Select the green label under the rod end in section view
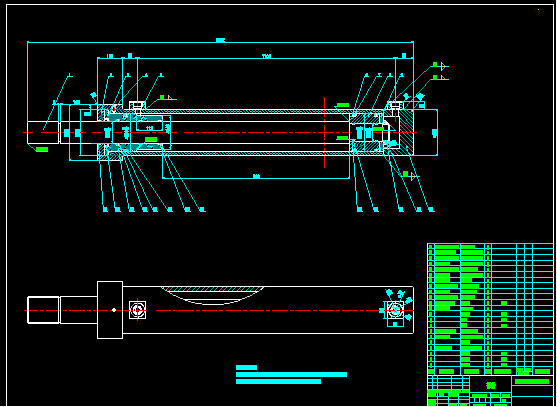557x407 pixels. [42, 149]
